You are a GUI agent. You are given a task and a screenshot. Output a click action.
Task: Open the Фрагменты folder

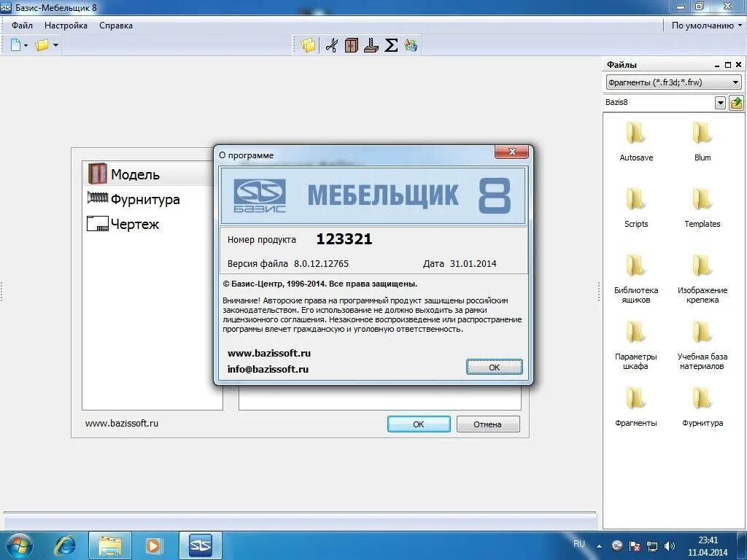[636, 407]
